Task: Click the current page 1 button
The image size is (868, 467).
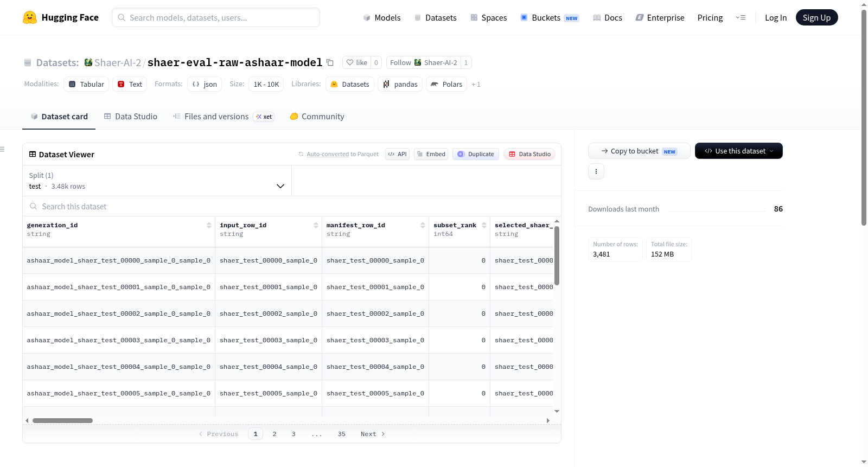Action: click(x=256, y=434)
